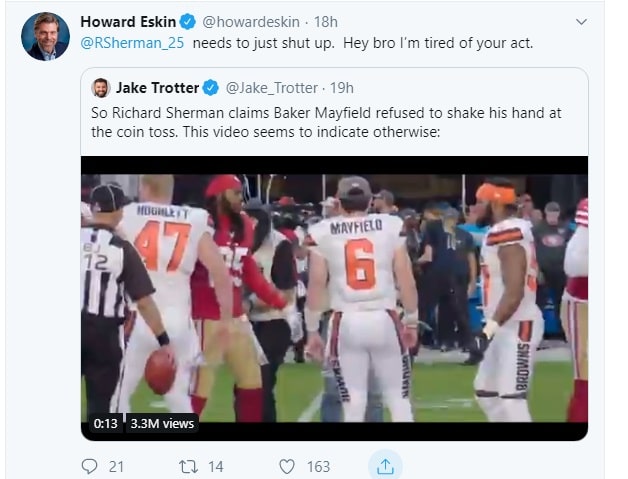Viewport: 628px width, 479px height.
Task: Open the @RSherman_25 mention link
Action: (133, 43)
